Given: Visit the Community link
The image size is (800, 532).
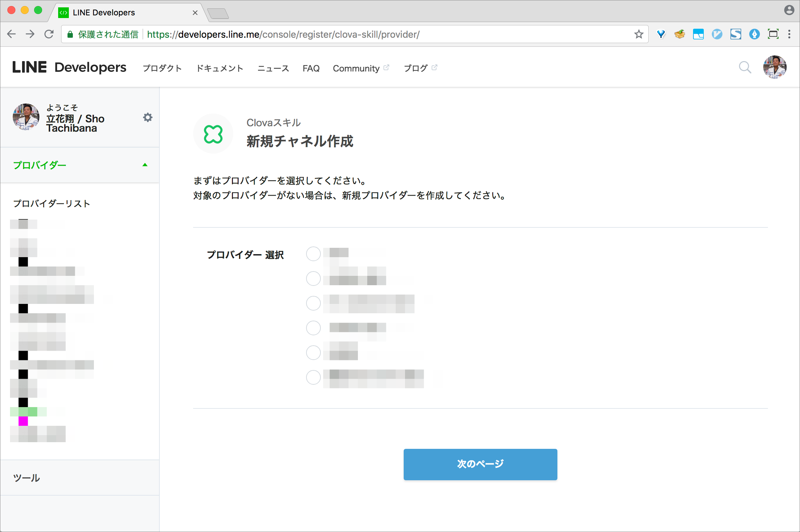Looking at the screenshot, I should click(x=356, y=68).
